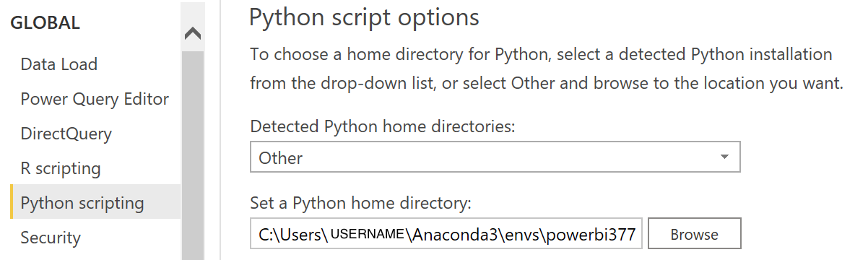
Task: Go to the Power Query Editor options
Action: tap(95, 99)
